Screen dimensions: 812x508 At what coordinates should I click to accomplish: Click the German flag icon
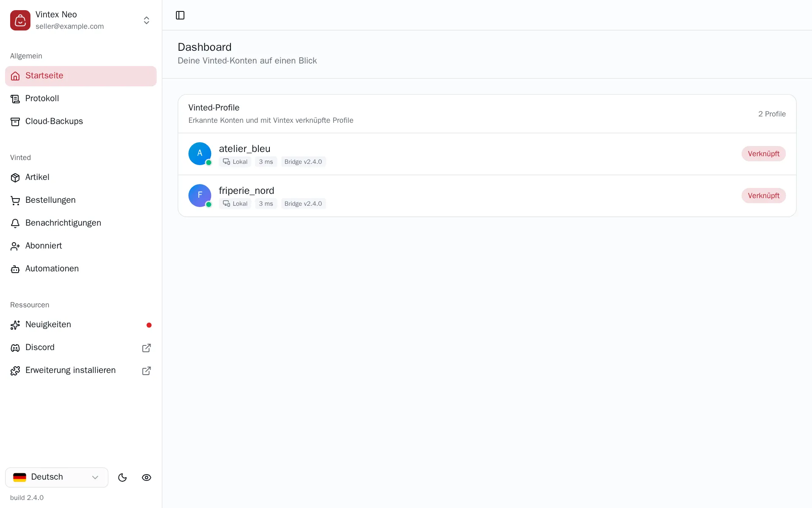coord(20,478)
